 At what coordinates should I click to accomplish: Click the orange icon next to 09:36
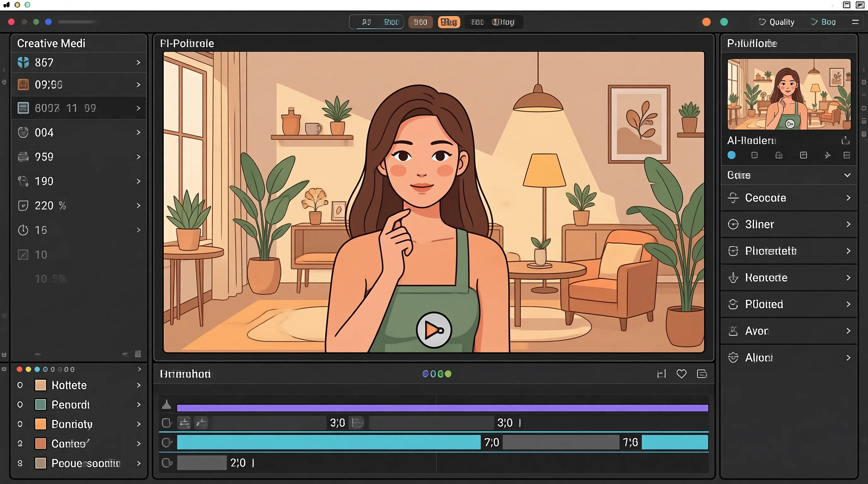point(23,84)
